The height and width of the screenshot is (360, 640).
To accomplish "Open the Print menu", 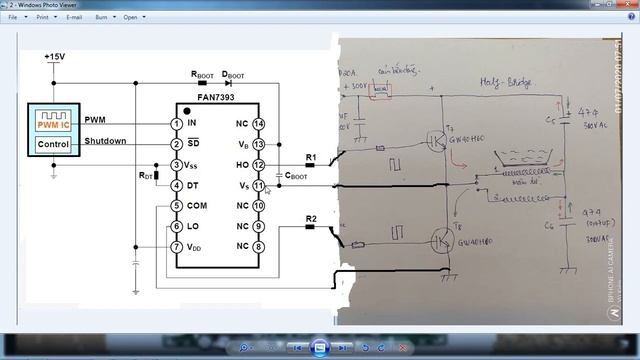I will point(46,17).
